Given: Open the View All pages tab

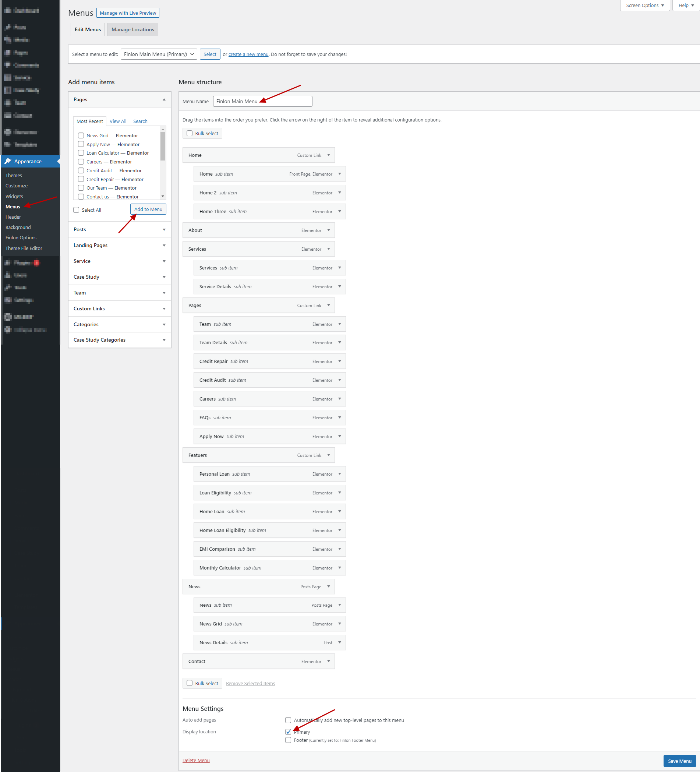Looking at the screenshot, I should click(118, 121).
